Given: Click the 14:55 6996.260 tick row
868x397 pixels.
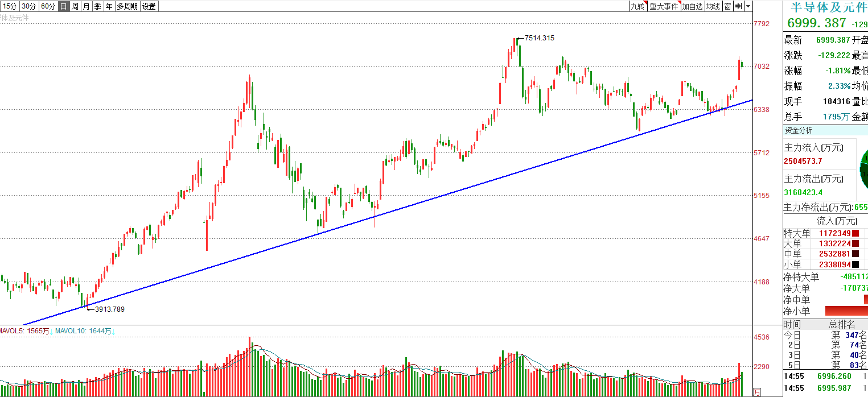Looking at the screenshot, I should (x=825, y=376).
